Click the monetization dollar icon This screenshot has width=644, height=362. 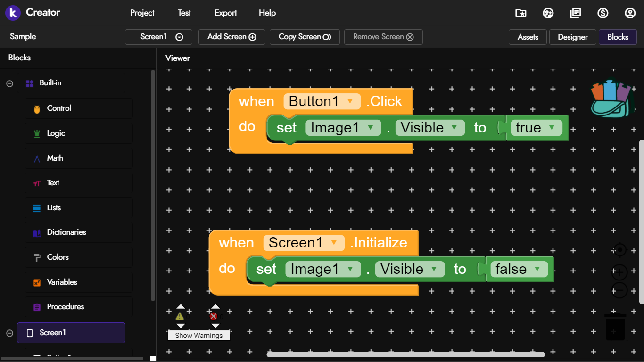603,13
